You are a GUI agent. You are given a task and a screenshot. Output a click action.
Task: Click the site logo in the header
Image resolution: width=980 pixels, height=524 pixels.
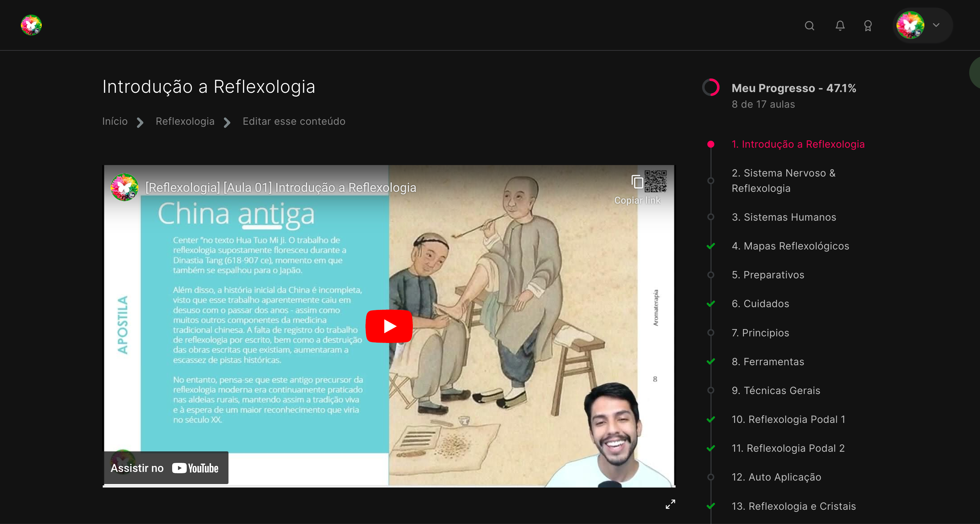coord(31,25)
